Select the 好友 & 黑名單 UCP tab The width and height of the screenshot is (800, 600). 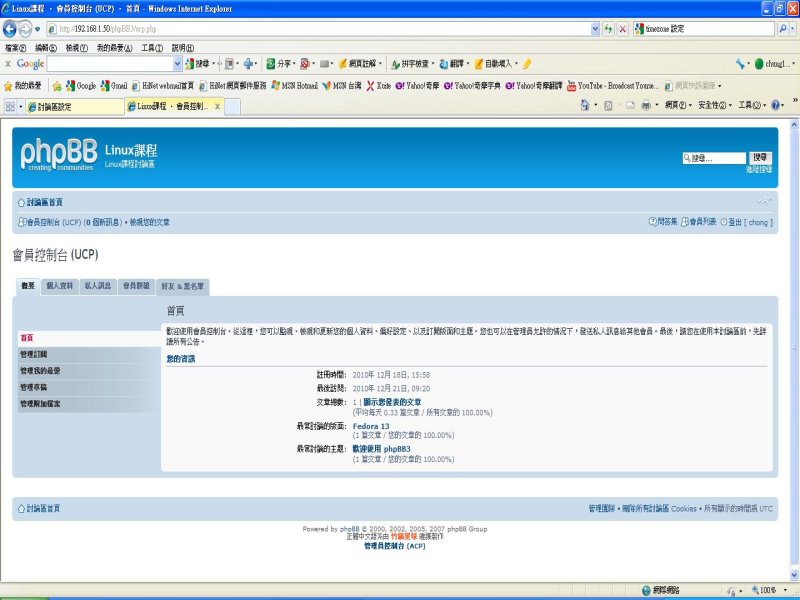click(183, 287)
